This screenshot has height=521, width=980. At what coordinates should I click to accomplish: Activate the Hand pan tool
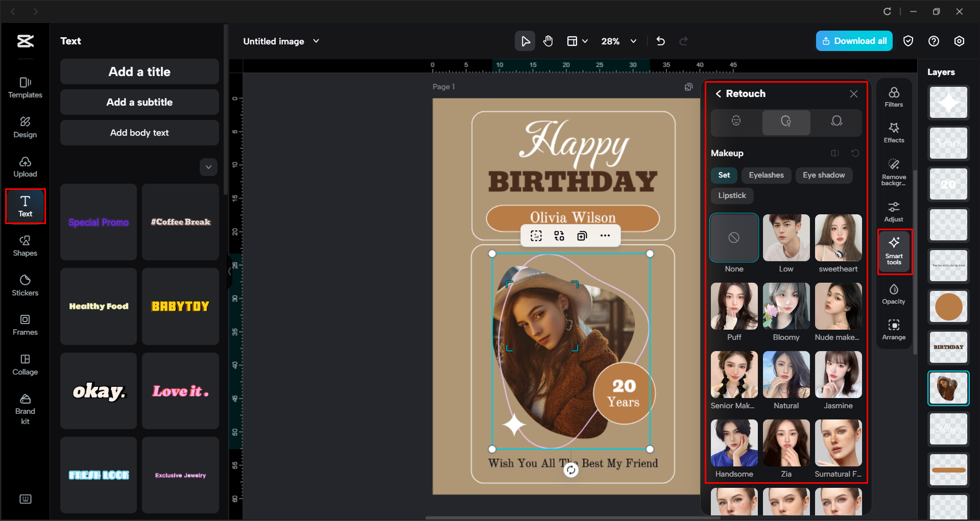pos(548,41)
